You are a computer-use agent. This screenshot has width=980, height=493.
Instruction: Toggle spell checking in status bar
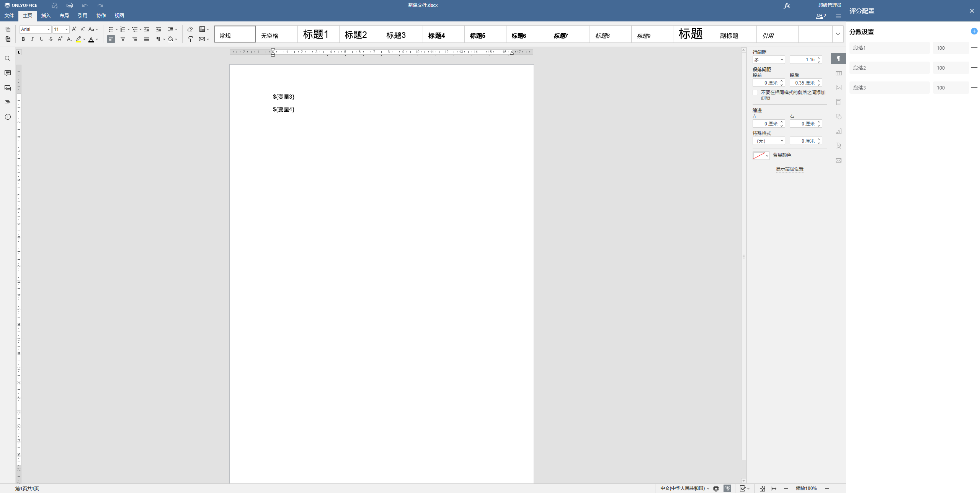click(727, 488)
